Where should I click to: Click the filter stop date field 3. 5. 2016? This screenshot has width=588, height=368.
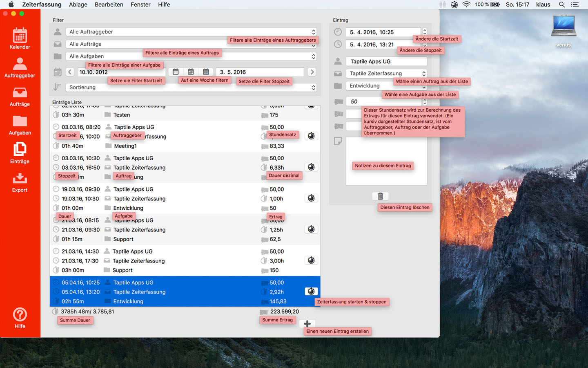click(260, 72)
